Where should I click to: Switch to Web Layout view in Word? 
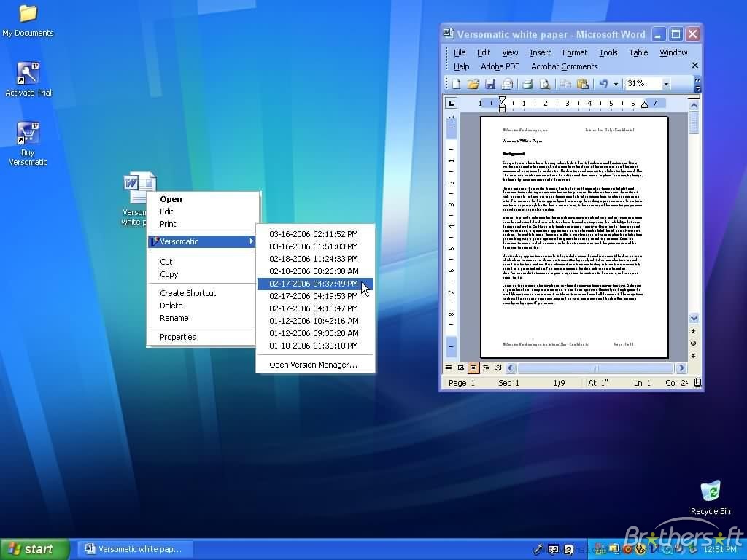click(461, 367)
